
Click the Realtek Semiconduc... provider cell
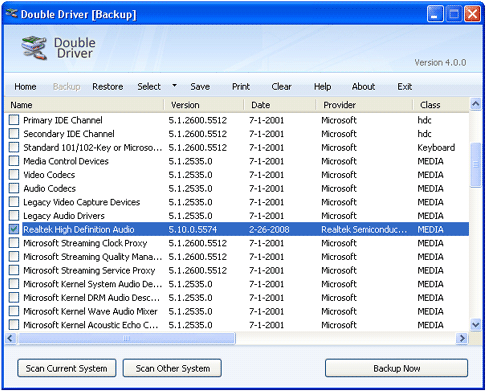pyautogui.click(x=364, y=229)
